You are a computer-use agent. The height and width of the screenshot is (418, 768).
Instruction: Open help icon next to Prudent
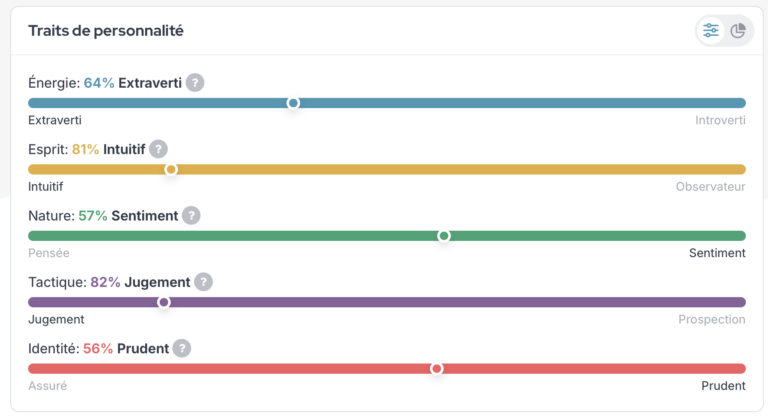[x=182, y=348]
